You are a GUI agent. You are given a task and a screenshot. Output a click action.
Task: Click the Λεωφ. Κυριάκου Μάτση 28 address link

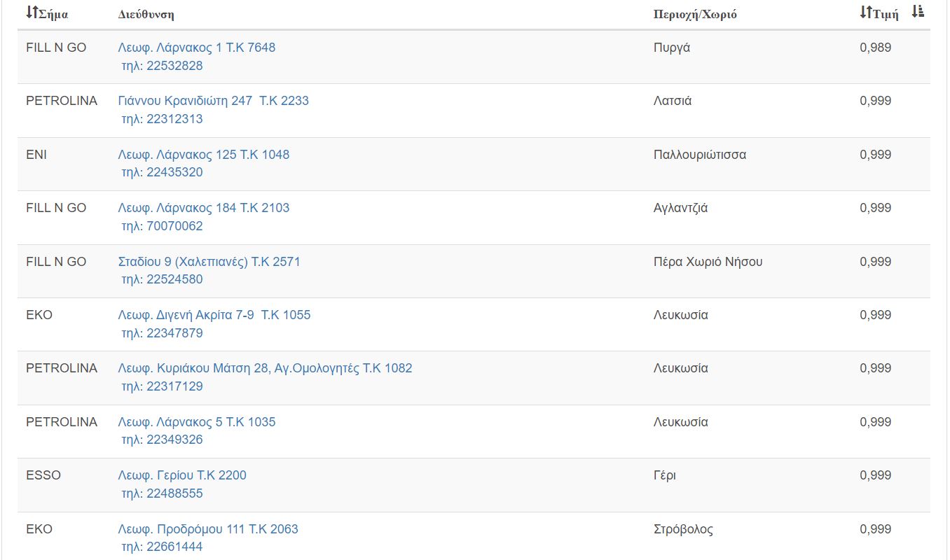coord(265,368)
